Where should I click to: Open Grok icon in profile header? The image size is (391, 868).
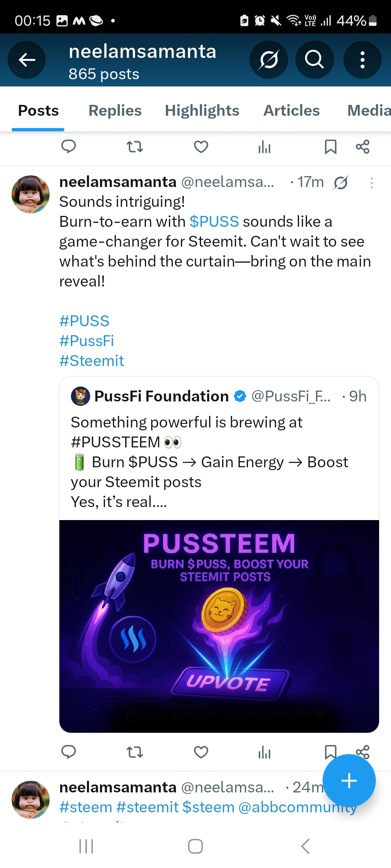(x=269, y=60)
